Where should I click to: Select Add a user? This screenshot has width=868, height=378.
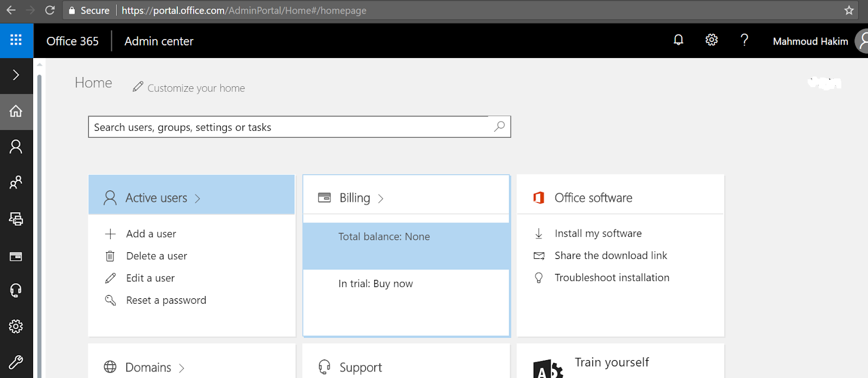click(151, 234)
